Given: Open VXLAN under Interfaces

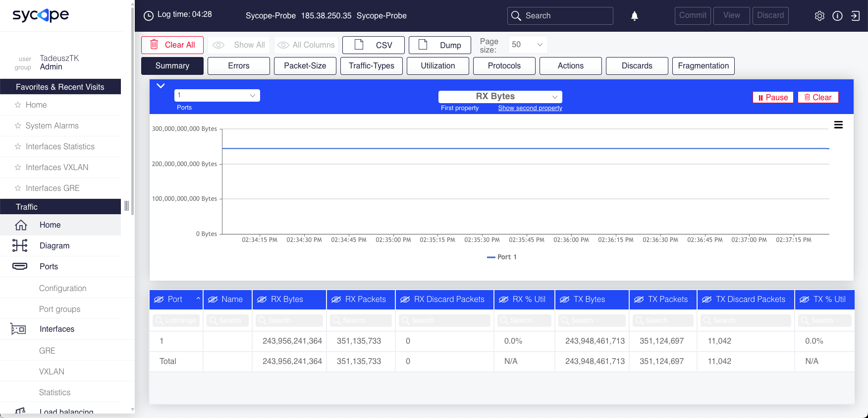Looking at the screenshot, I should pos(52,371).
